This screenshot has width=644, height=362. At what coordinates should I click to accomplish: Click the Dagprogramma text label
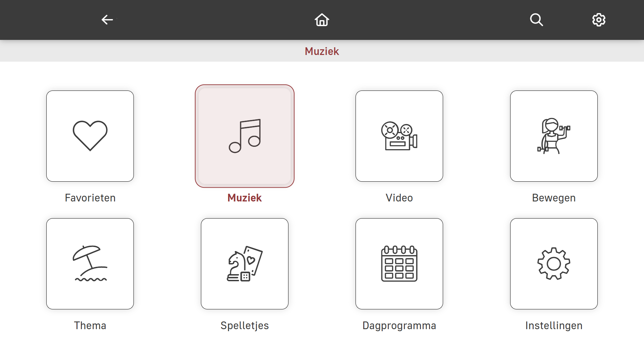[399, 325]
